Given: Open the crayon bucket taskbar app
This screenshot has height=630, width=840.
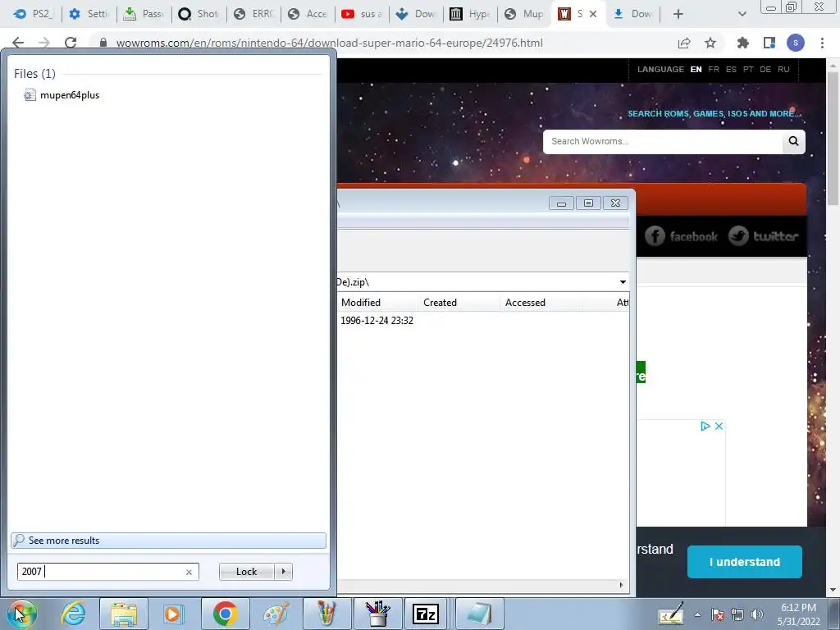Looking at the screenshot, I should pyautogui.click(x=377, y=614).
